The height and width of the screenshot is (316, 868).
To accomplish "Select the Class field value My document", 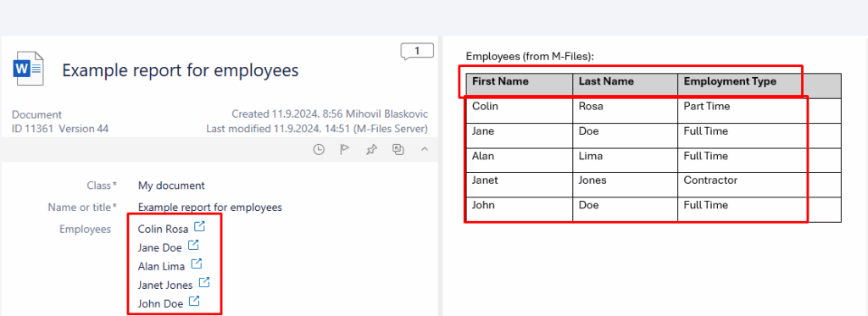I will coord(171,186).
